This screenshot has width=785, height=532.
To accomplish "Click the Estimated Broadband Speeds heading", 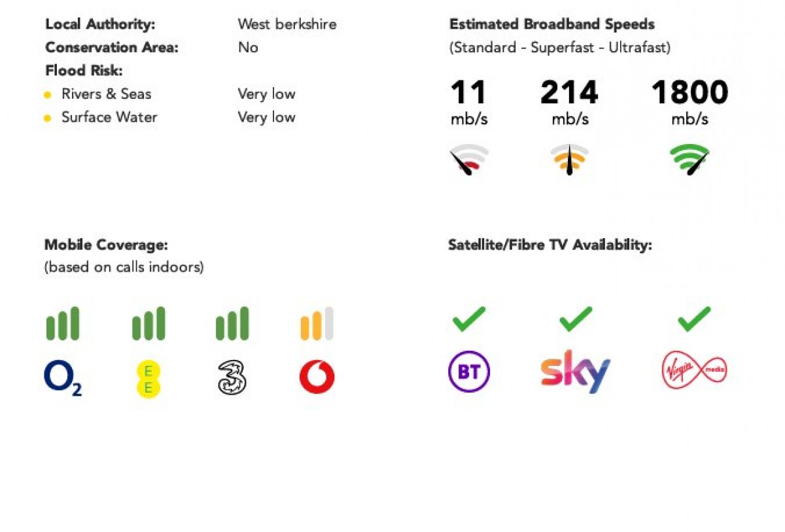I will click(551, 24).
